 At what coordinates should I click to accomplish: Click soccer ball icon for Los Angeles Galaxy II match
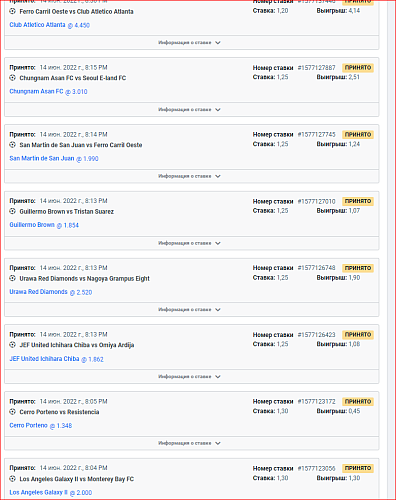click(13, 479)
